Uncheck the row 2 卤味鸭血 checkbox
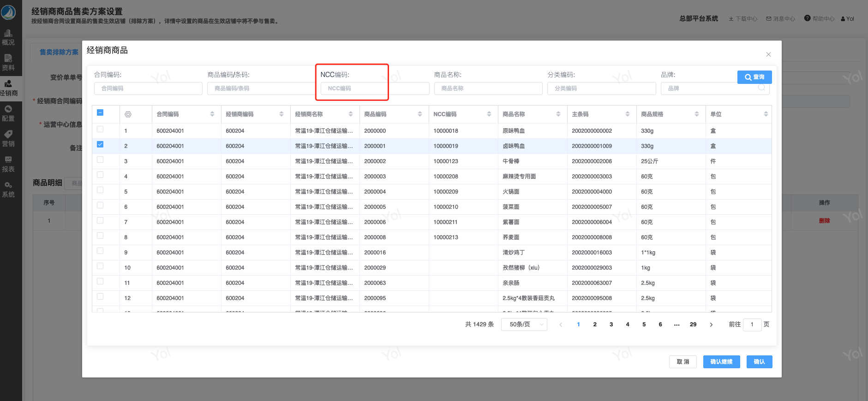Image resolution: width=868 pixels, height=401 pixels. [x=100, y=145]
